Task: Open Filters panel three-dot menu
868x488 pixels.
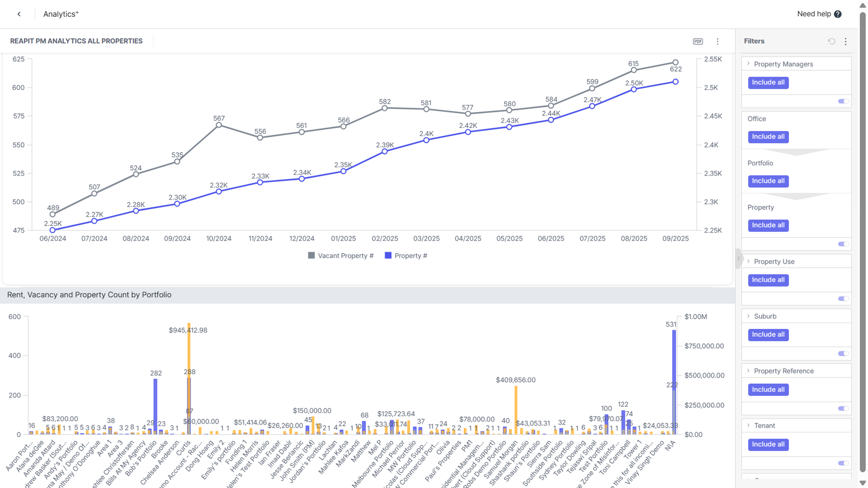Action: coord(846,41)
